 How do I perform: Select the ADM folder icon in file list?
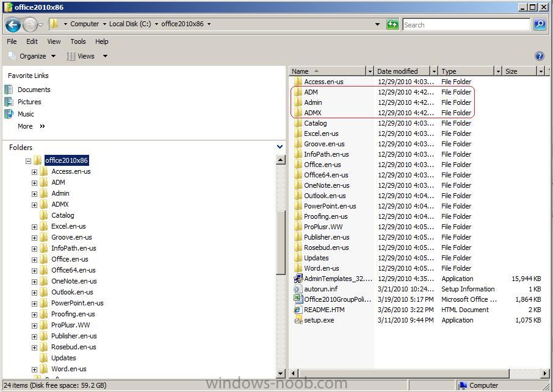pos(298,92)
